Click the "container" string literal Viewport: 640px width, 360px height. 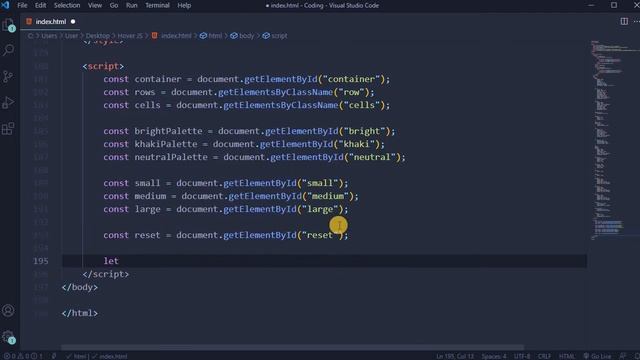click(351, 79)
